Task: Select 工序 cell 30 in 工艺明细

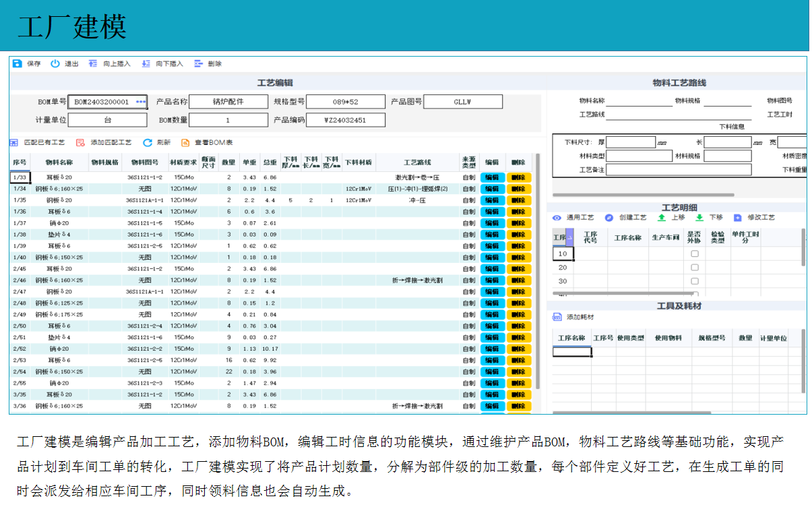Action: [563, 281]
